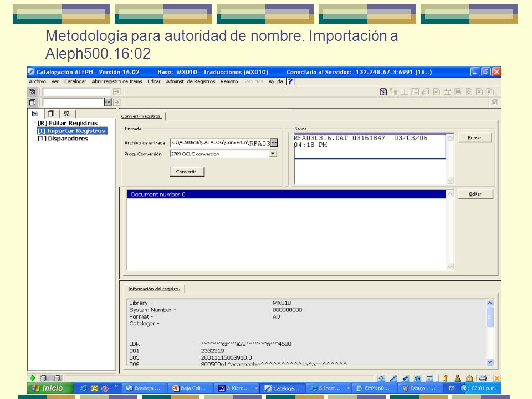Click the purple record editing toolbar icon
The height and width of the screenshot is (399, 532).
[x=383, y=91]
